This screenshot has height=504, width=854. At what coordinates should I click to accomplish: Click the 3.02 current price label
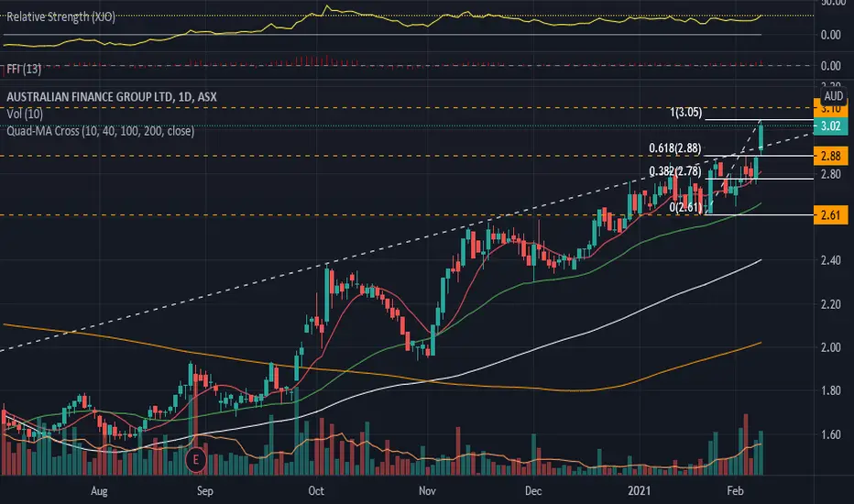click(x=830, y=126)
